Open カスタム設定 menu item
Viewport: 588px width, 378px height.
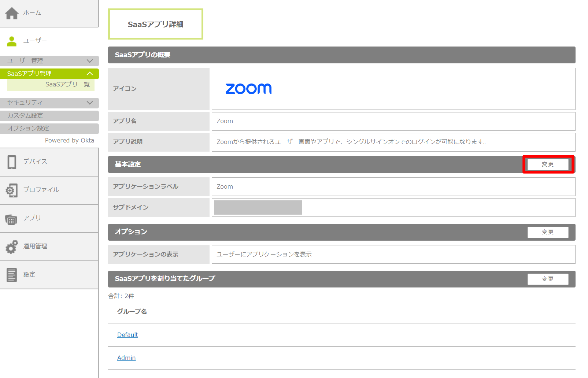[49, 116]
